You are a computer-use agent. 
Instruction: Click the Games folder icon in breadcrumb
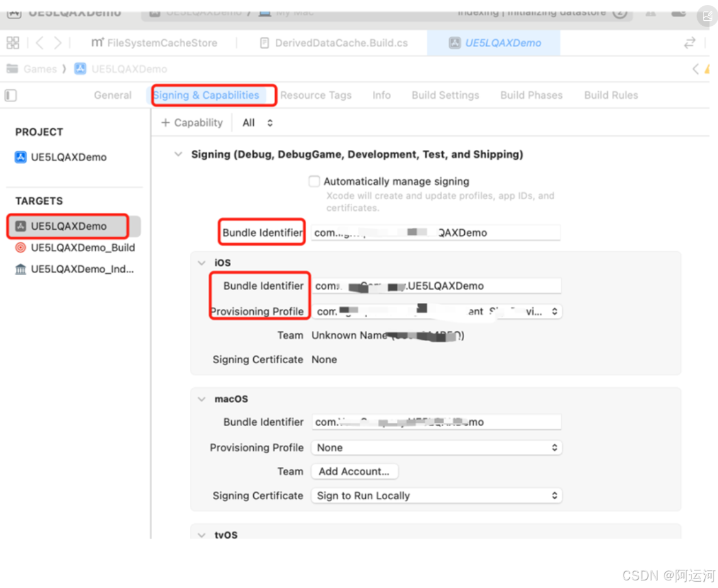click(13, 69)
